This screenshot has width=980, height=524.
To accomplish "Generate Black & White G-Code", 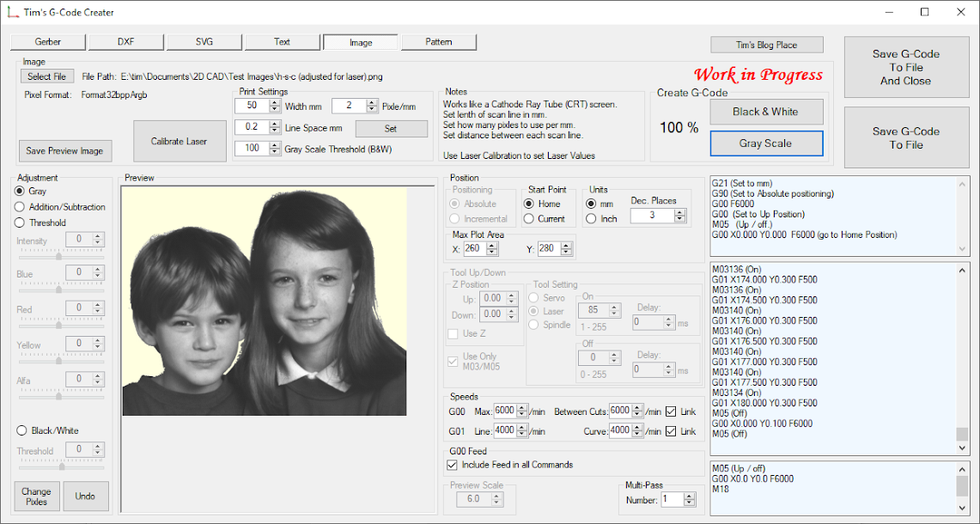I will (x=765, y=112).
